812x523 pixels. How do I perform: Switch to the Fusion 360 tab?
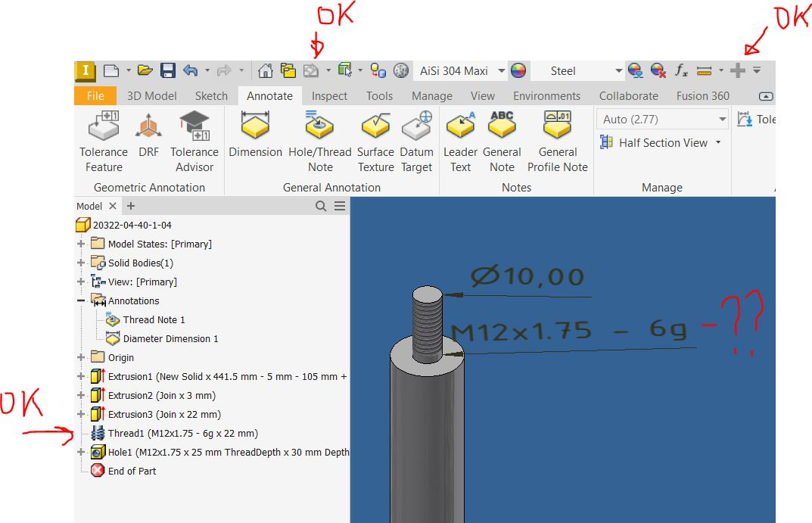703,96
